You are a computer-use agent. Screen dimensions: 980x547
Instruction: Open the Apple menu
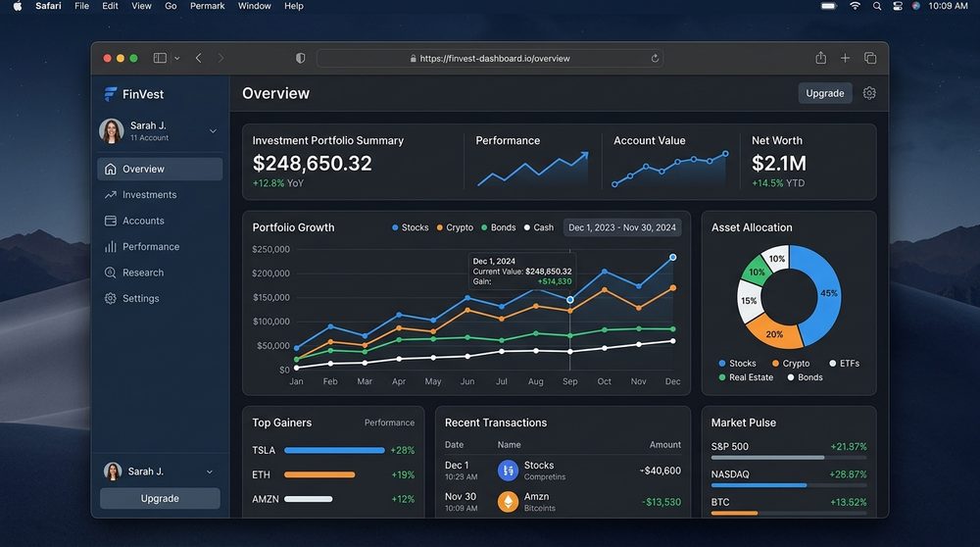(18, 6)
